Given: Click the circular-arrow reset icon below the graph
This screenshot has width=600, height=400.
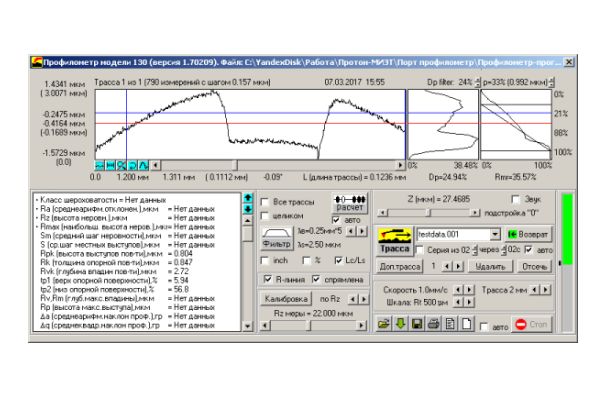Looking at the screenshot, I should 132,165.
